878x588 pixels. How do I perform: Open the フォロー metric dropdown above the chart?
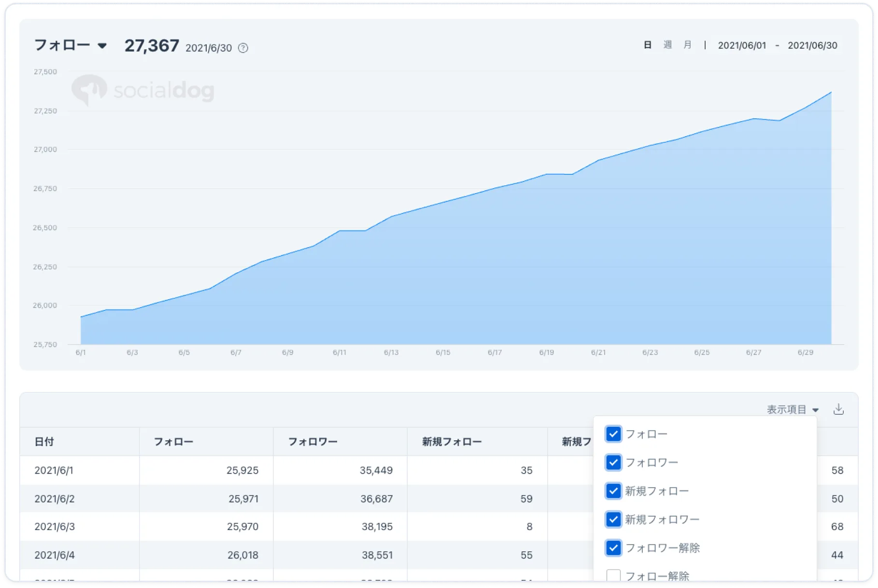click(70, 45)
